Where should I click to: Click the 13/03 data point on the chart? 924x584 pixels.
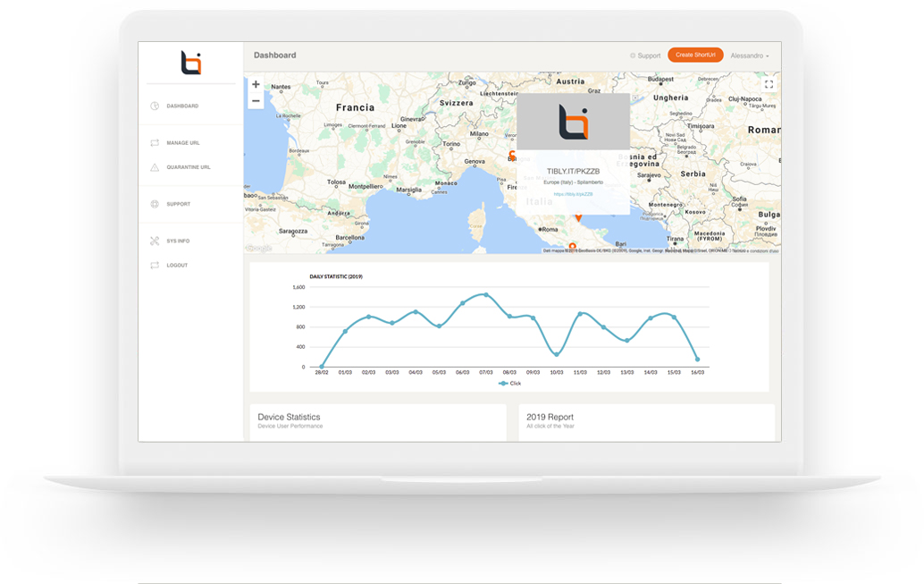[627, 341]
